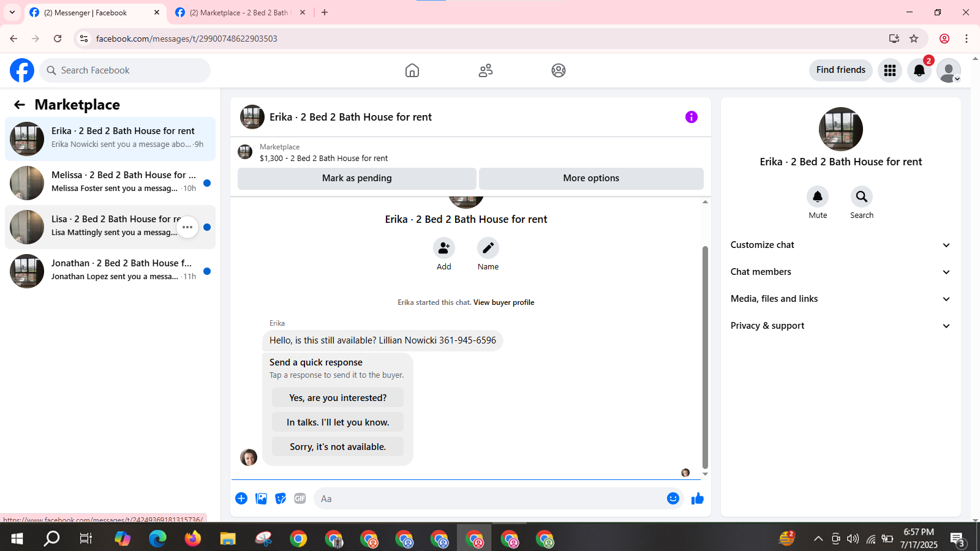Click the back arrow next to Marketplace
This screenshot has height=551, width=980.
click(20, 105)
